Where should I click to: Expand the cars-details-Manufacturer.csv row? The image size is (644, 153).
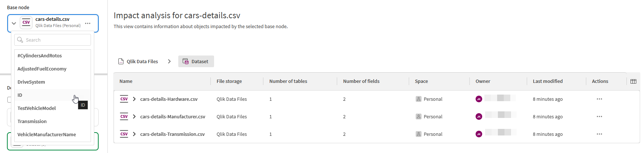tap(134, 116)
